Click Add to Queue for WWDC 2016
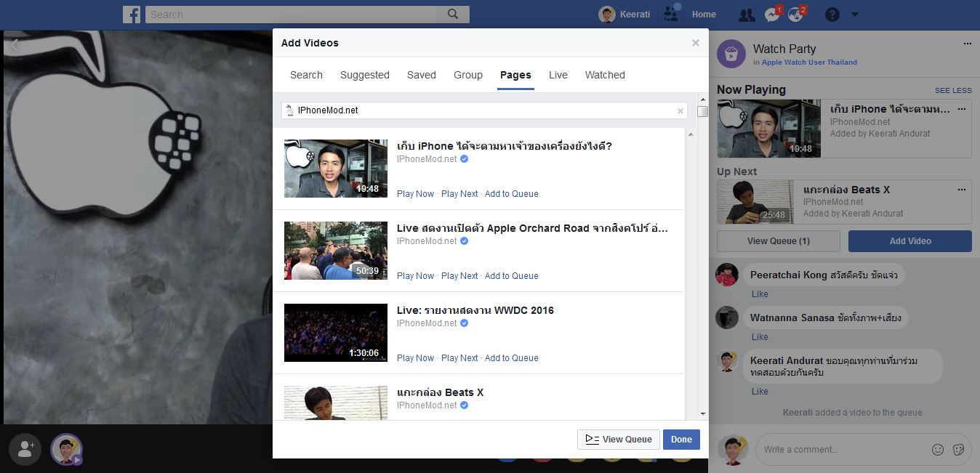The image size is (980, 473). (x=511, y=358)
